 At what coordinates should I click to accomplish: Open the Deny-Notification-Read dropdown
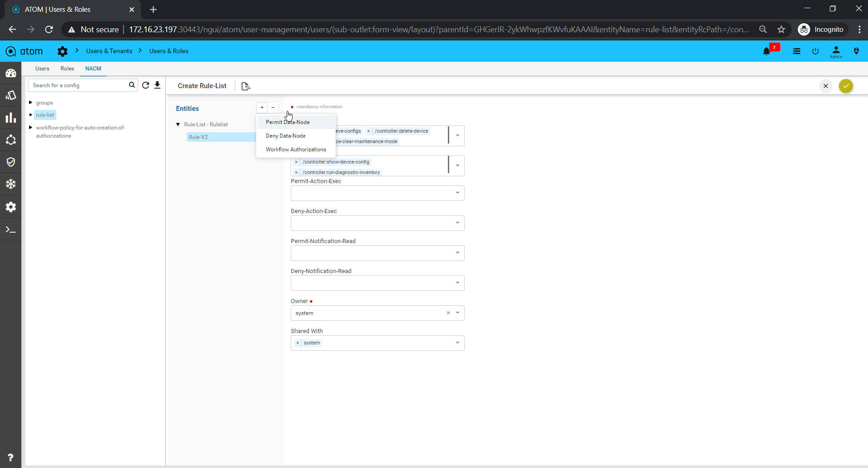pos(377,283)
